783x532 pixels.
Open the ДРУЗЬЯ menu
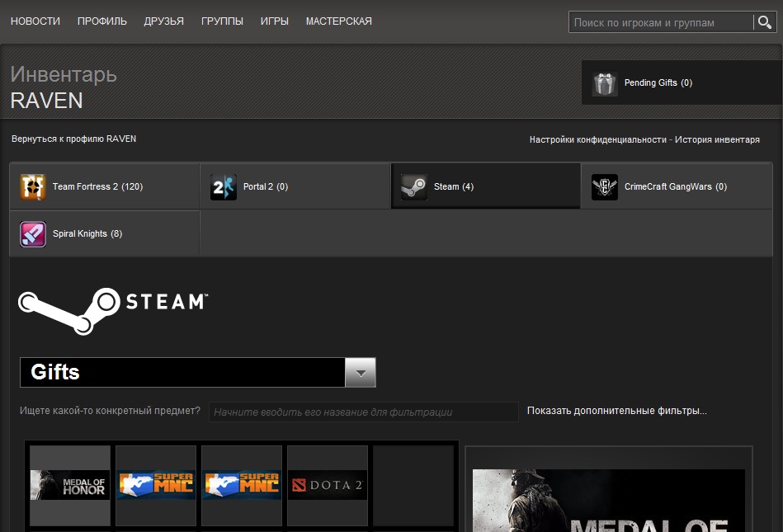pos(164,21)
